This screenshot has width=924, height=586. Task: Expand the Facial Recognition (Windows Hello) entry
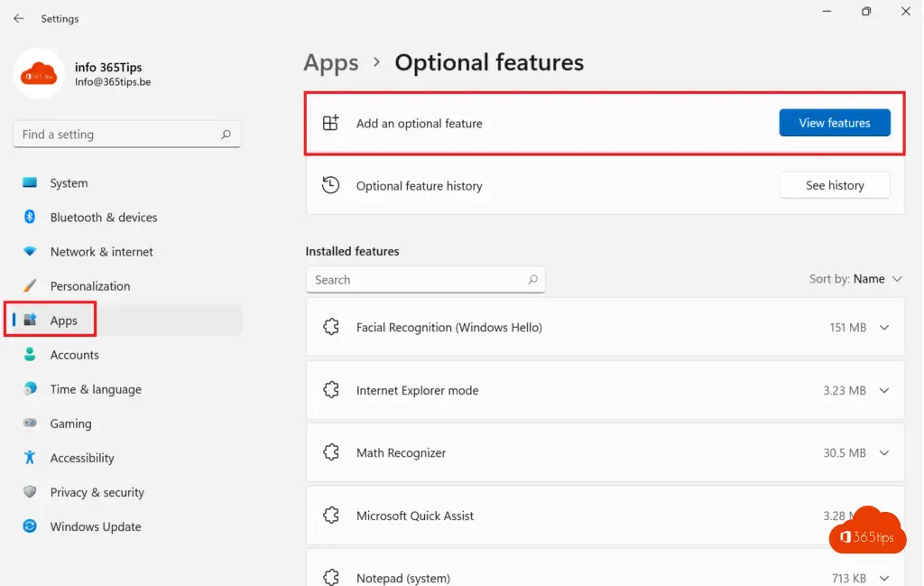(883, 328)
